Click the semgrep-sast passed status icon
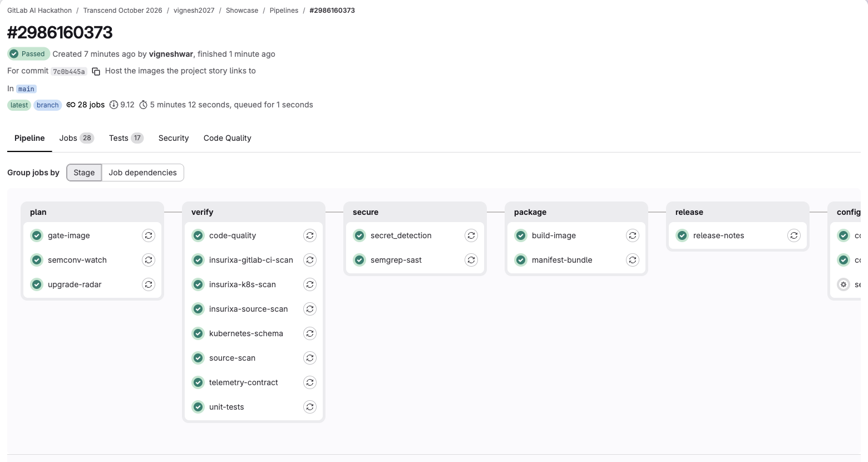The image size is (868, 462). pos(359,260)
